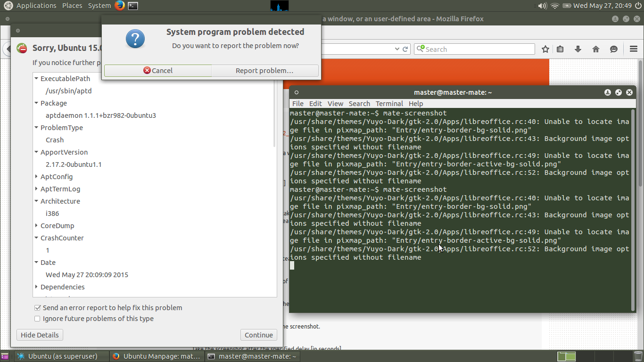Open the volume control in the system tray
This screenshot has width=644, height=362.
(543, 6)
